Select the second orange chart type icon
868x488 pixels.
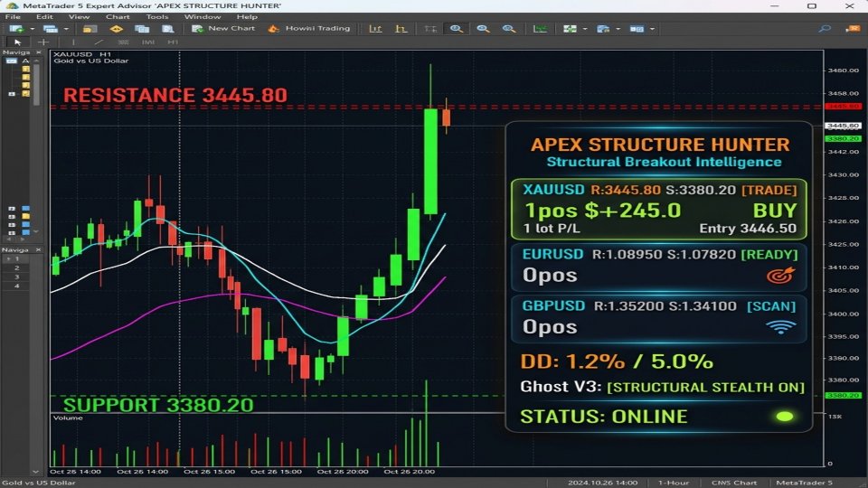click(x=401, y=29)
